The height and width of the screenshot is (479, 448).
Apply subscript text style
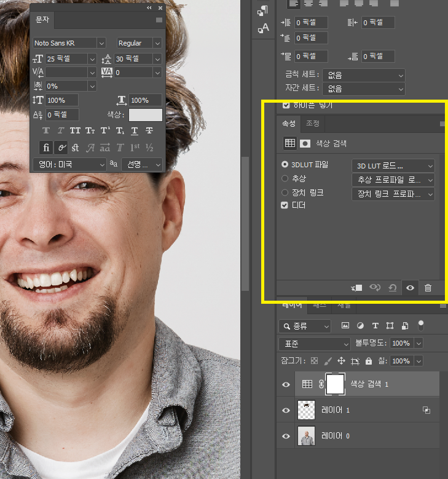[120, 131]
